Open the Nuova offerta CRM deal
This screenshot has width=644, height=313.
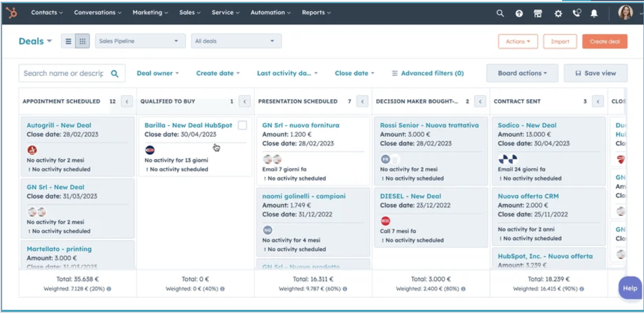[x=529, y=196]
